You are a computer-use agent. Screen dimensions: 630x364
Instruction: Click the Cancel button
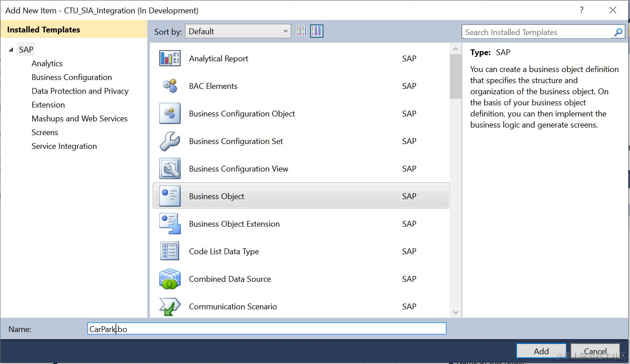(x=595, y=351)
